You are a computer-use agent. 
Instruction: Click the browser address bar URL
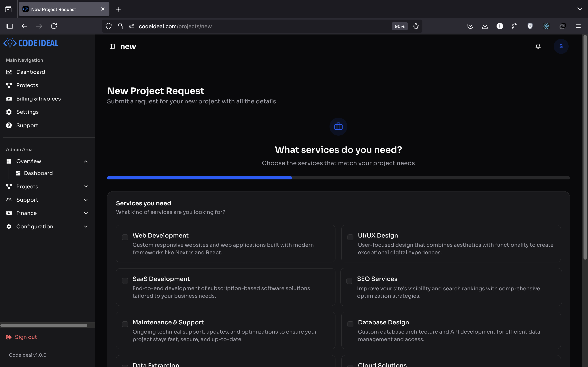point(175,26)
